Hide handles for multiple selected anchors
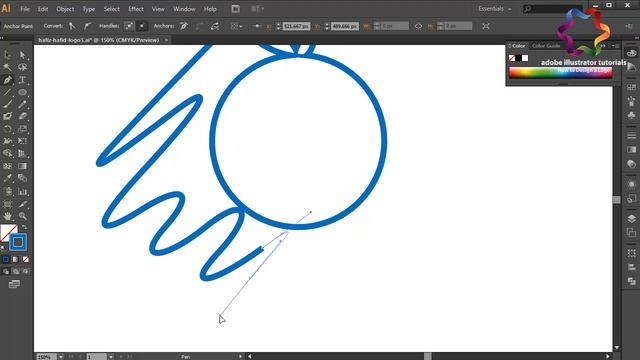This screenshot has width=640, height=360. click(x=142, y=26)
